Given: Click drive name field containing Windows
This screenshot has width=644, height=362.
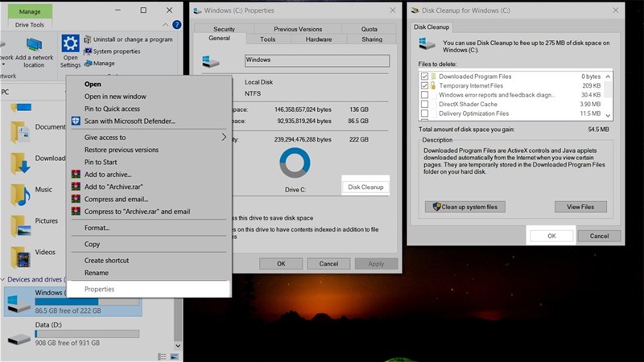Looking at the screenshot, I should pyautogui.click(x=317, y=61).
